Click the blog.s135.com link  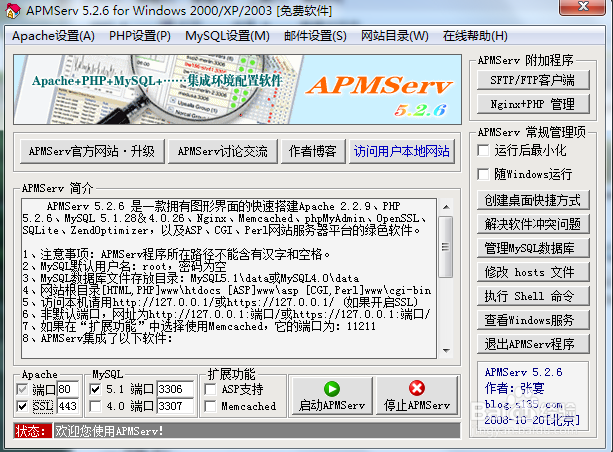(x=523, y=404)
